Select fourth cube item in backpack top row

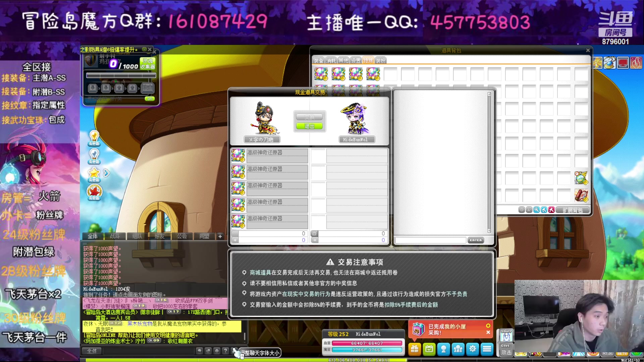(x=373, y=74)
